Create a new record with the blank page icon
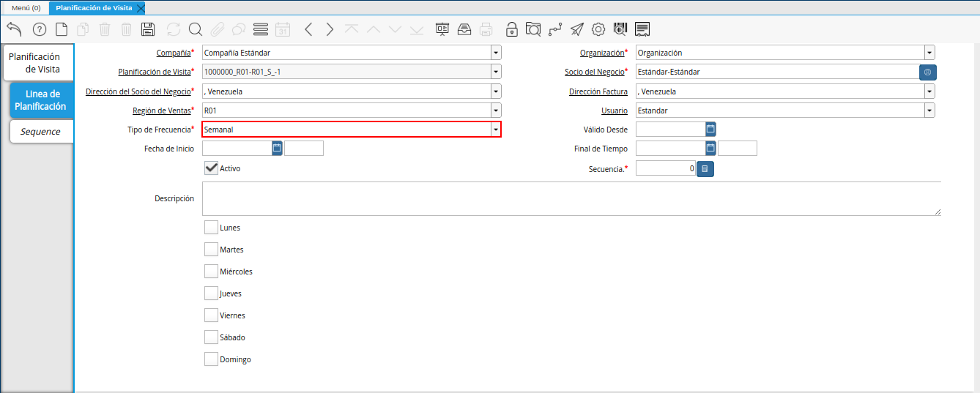 click(x=62, y=29)
